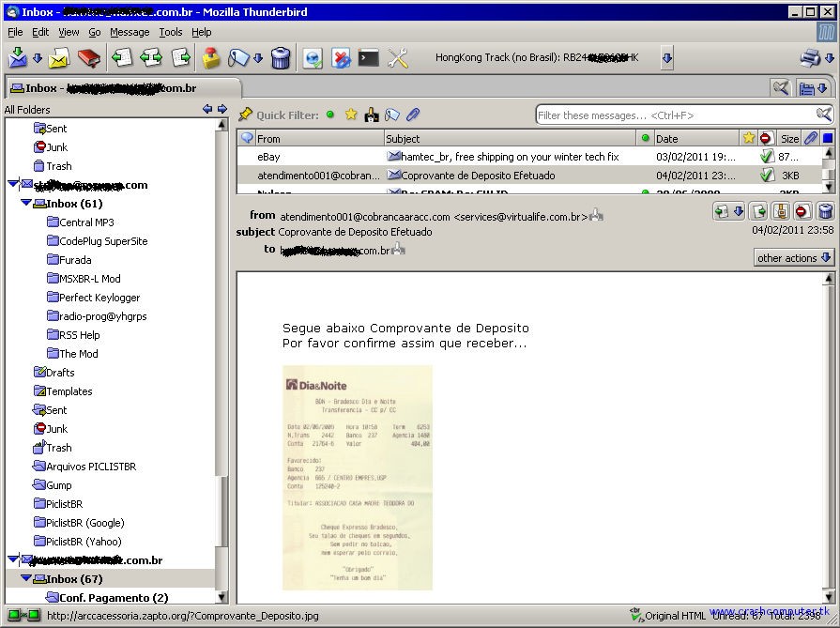Click the junk icon in message header
840x628 pixels.
tap(802, 211)
